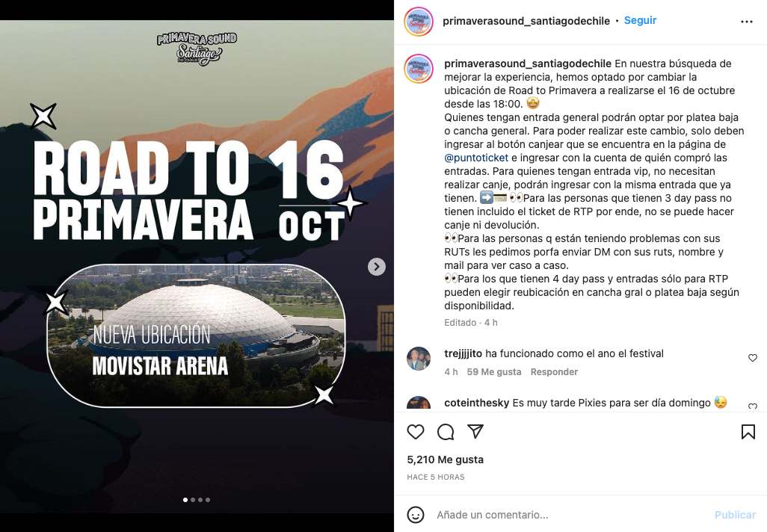Screen dimensions: 767x532
Task: Open the profile picture in the post header
Action: (418, 22)
